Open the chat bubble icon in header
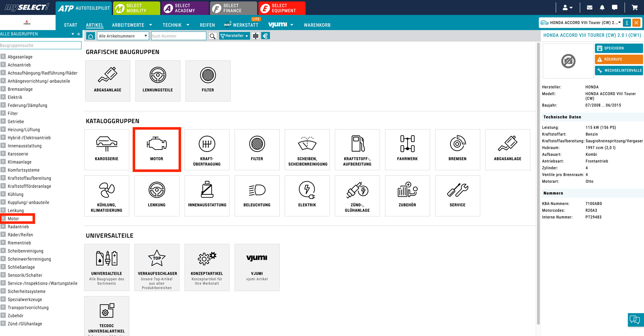 coord(615,7)
